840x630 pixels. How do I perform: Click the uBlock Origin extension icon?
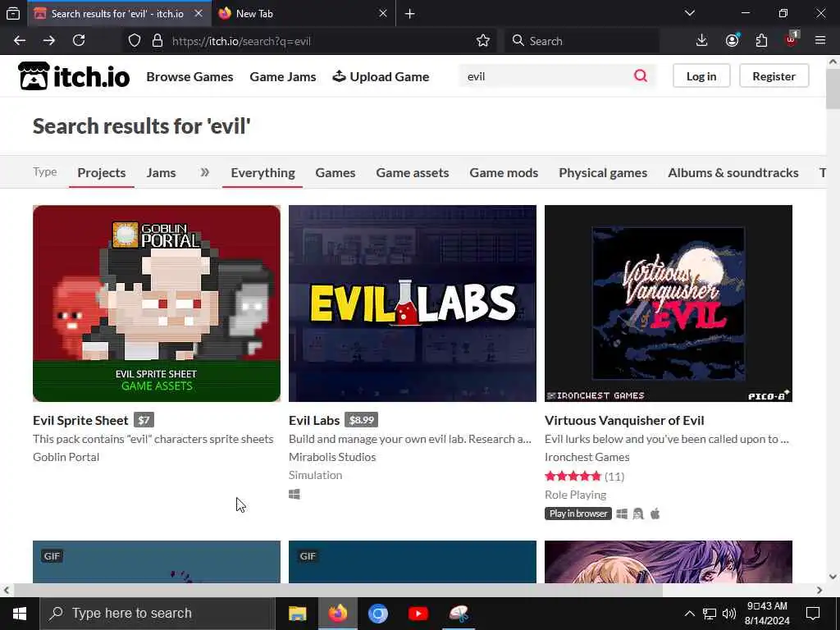(x=792, y=39)
